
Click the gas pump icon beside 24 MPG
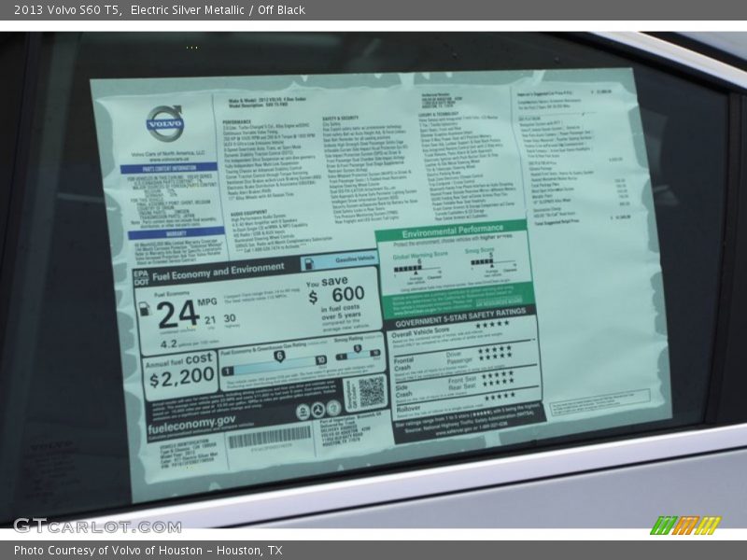(x=145, y=309)
